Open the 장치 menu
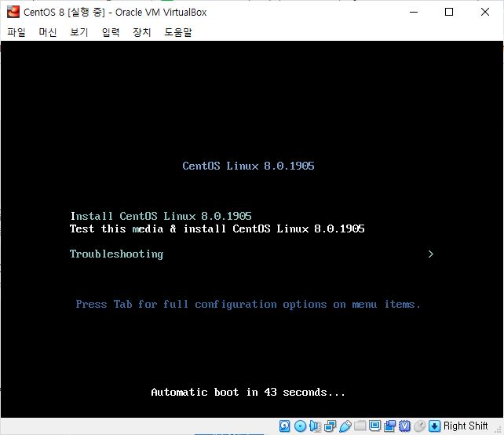This screenshot has height=435, width=504. coord(142,32)
